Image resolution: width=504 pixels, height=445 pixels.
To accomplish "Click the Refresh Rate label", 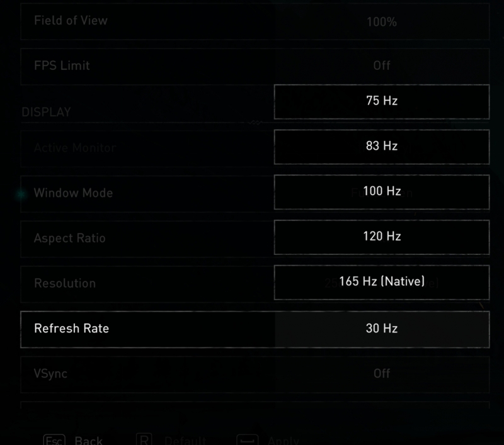I will point(71,329).
